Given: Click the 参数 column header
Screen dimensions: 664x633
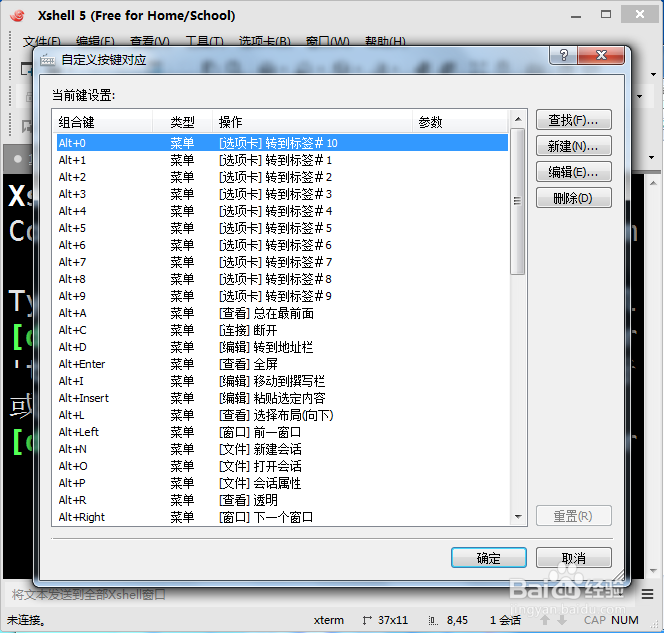Looking at the screenshot, I should point(460,122).
